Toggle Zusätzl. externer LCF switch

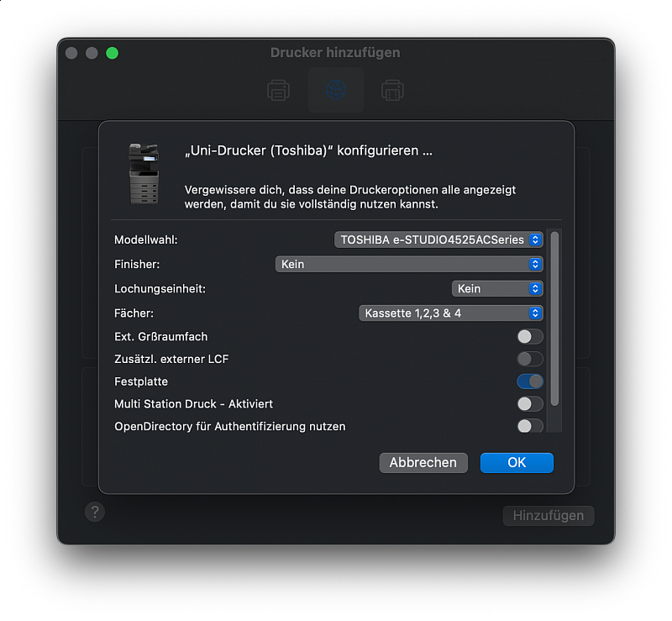coord(530,359)
